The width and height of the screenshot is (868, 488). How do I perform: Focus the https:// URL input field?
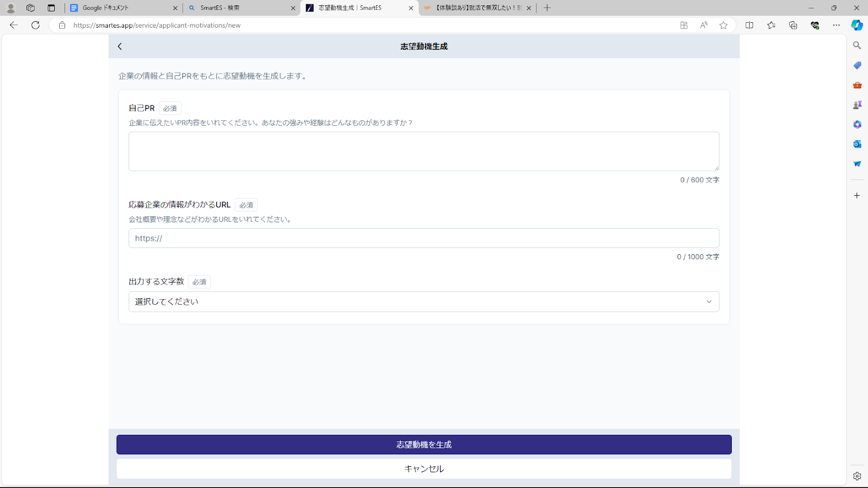pos(424,238)
